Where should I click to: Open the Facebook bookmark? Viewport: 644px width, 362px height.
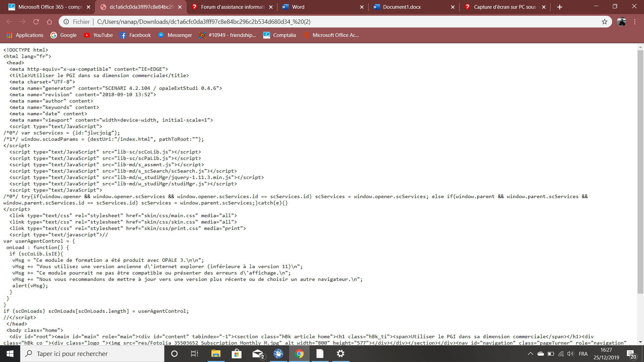click(x=135, y=35)
